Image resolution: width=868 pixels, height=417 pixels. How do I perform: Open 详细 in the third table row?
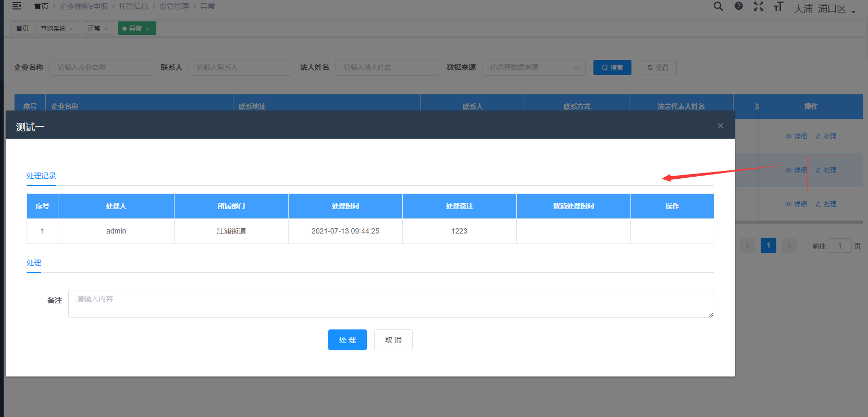pyautogui.click(x=796, y=204)
